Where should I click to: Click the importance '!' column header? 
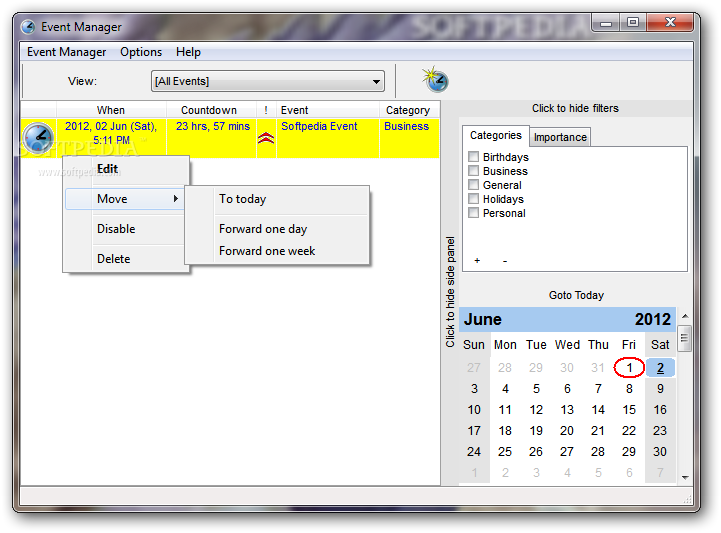point(266,110)
